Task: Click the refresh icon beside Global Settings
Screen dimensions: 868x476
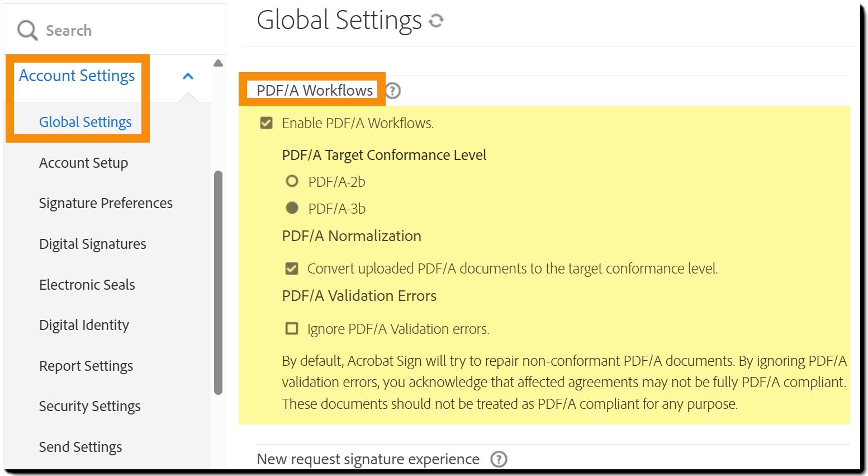Action: (436, 21)
